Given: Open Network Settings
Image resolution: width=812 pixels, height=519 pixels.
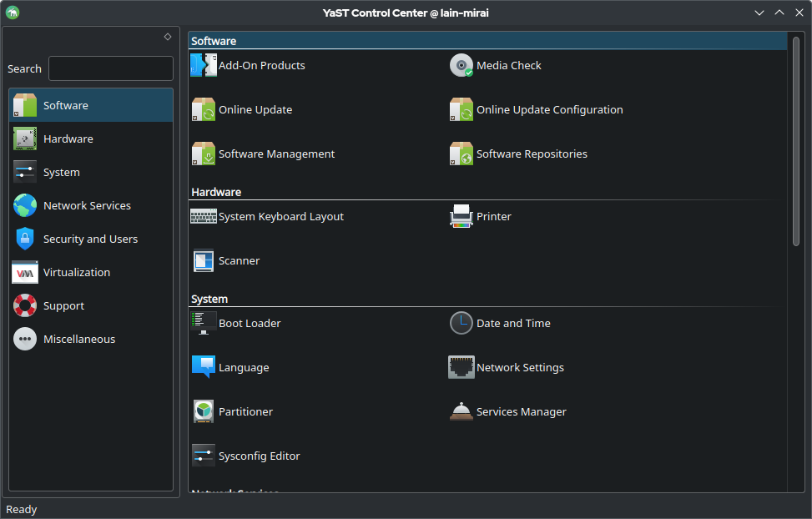Looking at the screenshot, I should (520, 368).
